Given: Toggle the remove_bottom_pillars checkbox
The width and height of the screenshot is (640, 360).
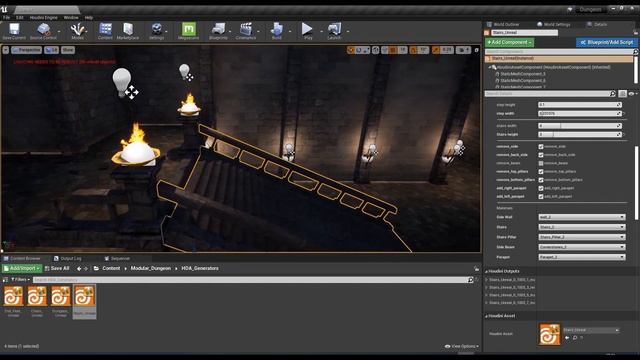Looking at the screenshot, I should (x=541, y=180).
